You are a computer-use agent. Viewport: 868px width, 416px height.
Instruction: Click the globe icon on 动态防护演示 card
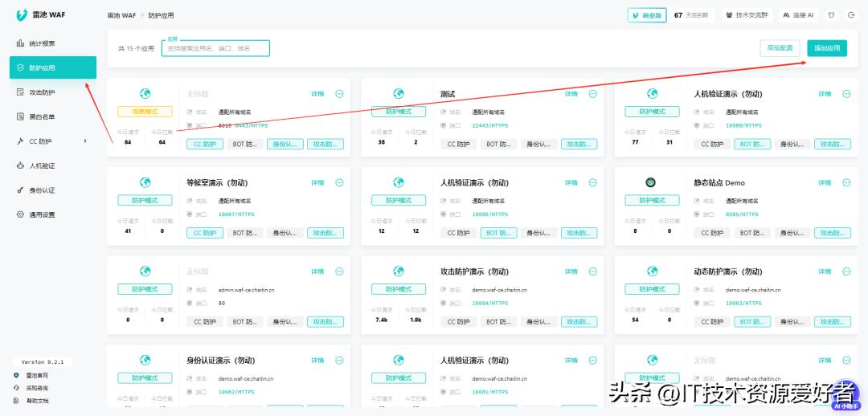coord(652,271)
